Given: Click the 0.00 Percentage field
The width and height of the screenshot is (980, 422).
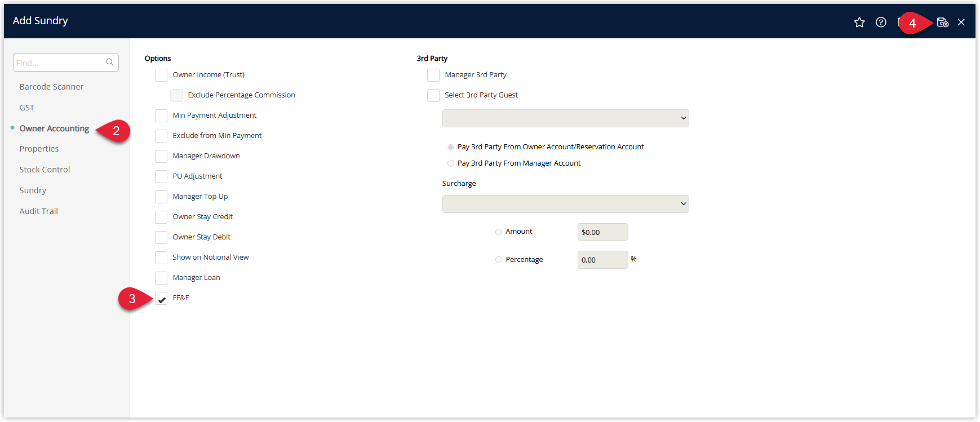Looking at the screenshot, I should point(602,260).
